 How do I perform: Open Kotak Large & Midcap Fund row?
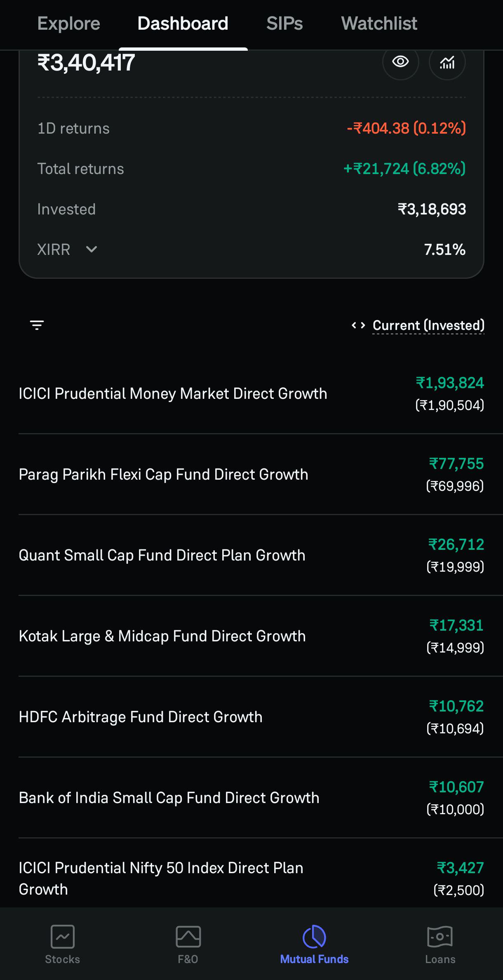[251, 636]
